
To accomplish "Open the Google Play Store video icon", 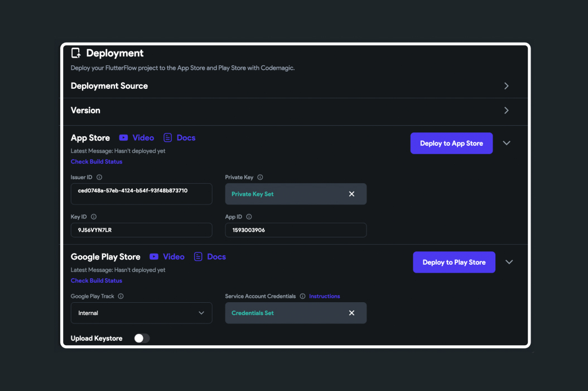I will tap(154, 256).
